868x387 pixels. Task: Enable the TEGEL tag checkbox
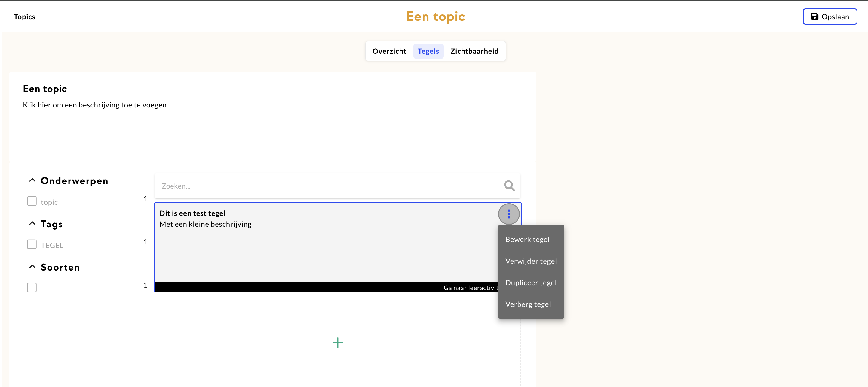point(32,244)
